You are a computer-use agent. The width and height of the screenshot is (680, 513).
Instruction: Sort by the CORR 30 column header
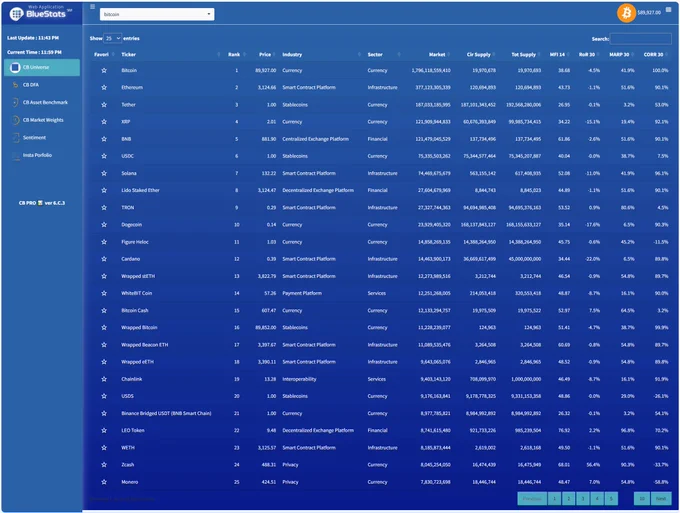[x=654, y=55]
